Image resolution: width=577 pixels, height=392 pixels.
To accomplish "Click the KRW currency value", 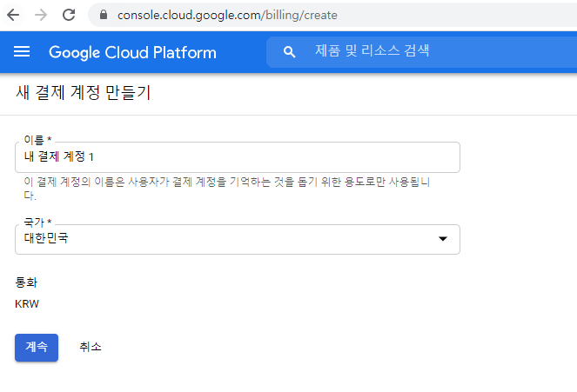I will [27, 304].
